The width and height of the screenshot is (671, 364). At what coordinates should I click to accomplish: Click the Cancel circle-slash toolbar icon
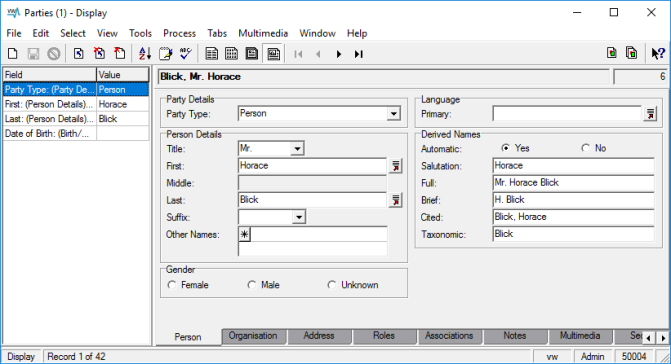point(53,54)
